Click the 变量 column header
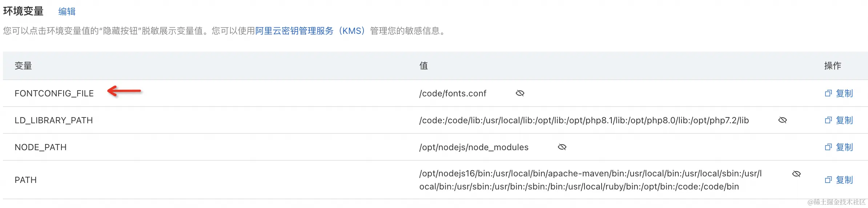Screen dimensions: 868x208 (x=23, y=66)
